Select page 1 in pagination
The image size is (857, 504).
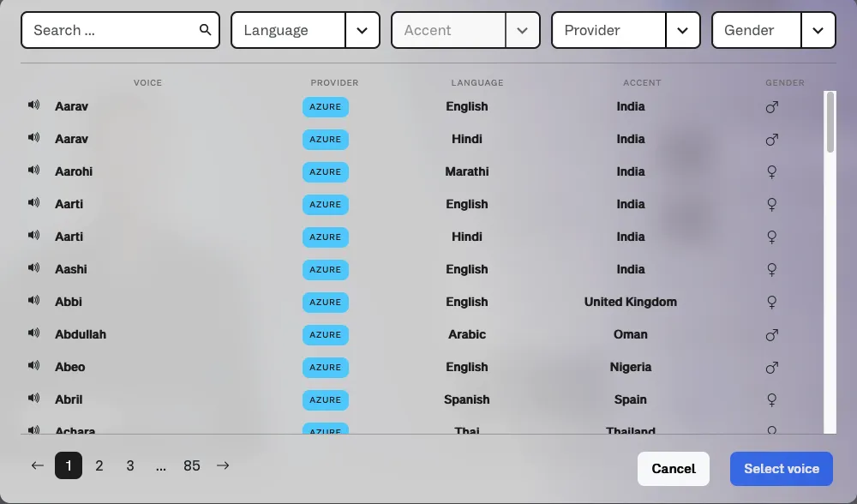tap(69, 465)
